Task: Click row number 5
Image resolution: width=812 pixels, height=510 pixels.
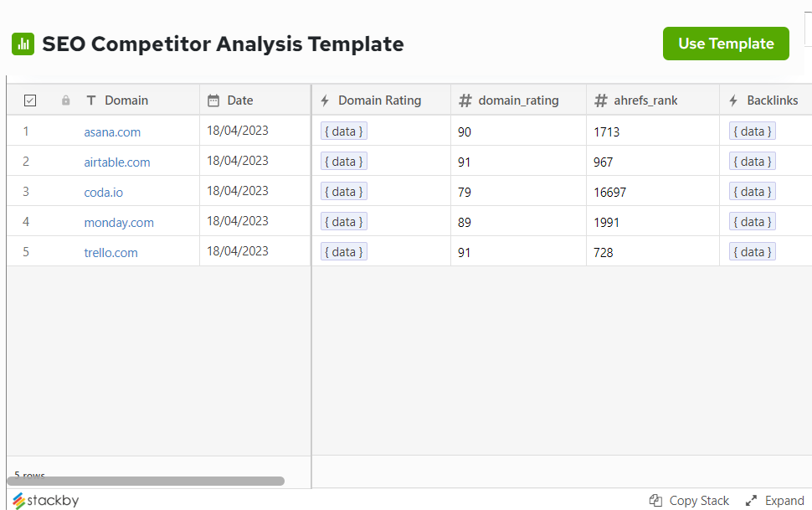Action: click(26, 251)
